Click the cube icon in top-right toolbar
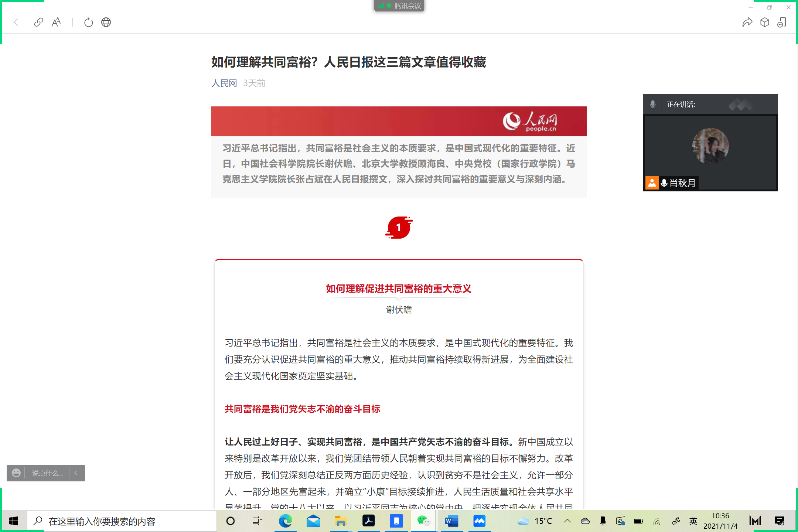This screenshot has height=532, width=798. tap(765, 22)
